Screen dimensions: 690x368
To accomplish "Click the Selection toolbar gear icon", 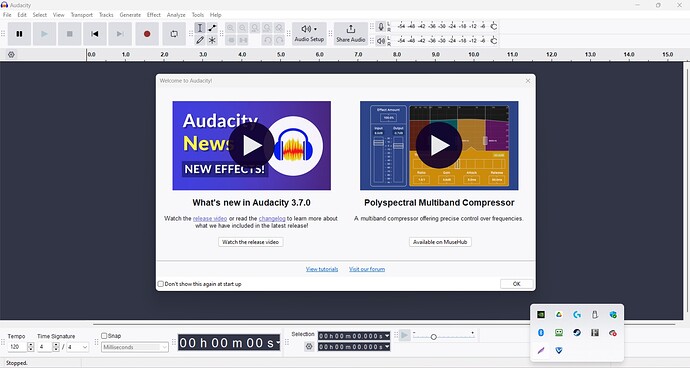I will point(309,347).
